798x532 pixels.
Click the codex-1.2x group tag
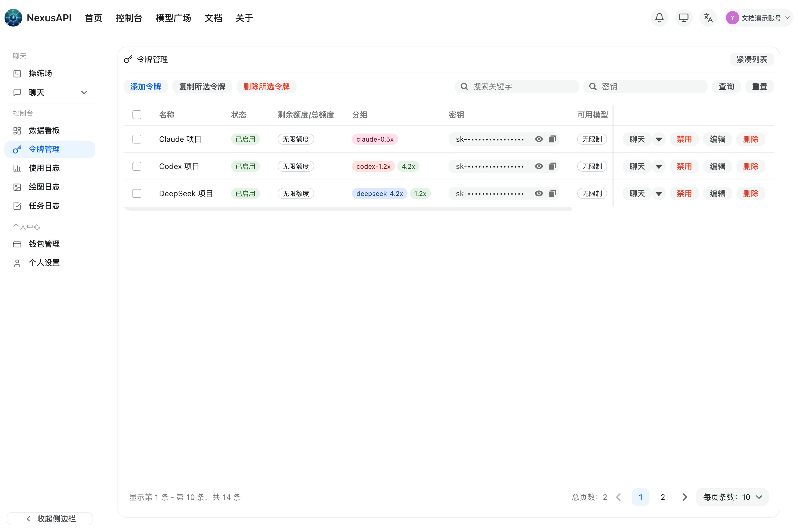(x=373, y=166)
